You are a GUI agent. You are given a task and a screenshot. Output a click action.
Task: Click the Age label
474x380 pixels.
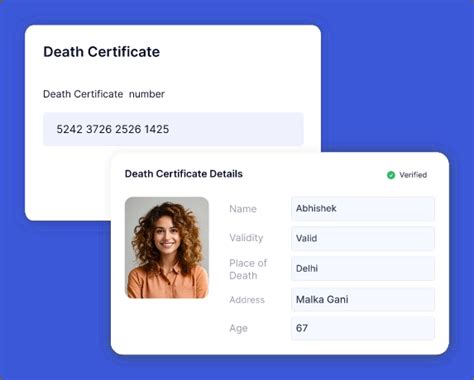(238, 328)
